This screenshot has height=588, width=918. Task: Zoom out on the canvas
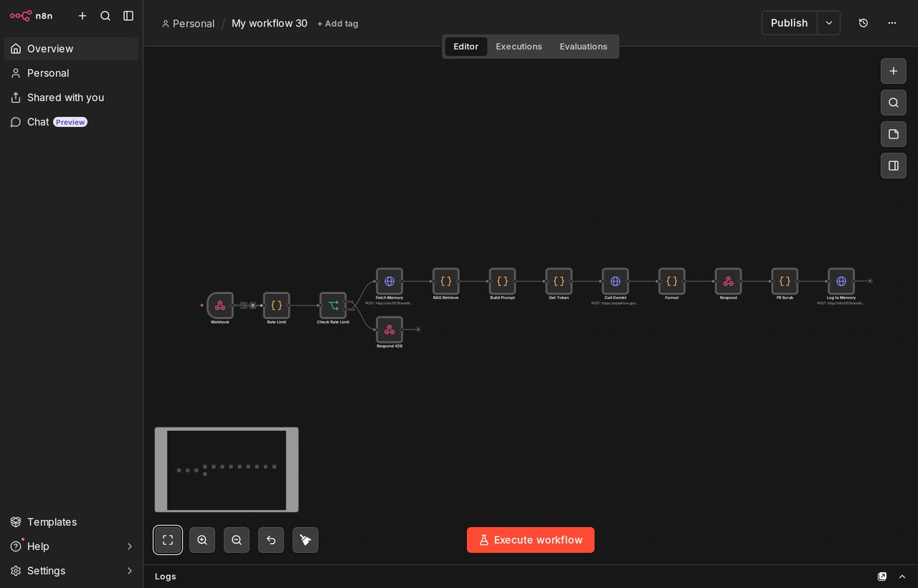click(x=237, y=540)
